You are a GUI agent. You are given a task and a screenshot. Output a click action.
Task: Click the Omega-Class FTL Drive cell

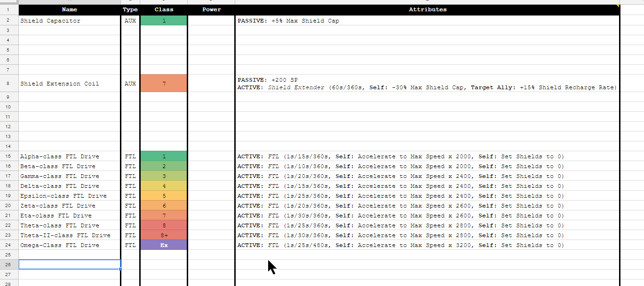tap(69, 245)
